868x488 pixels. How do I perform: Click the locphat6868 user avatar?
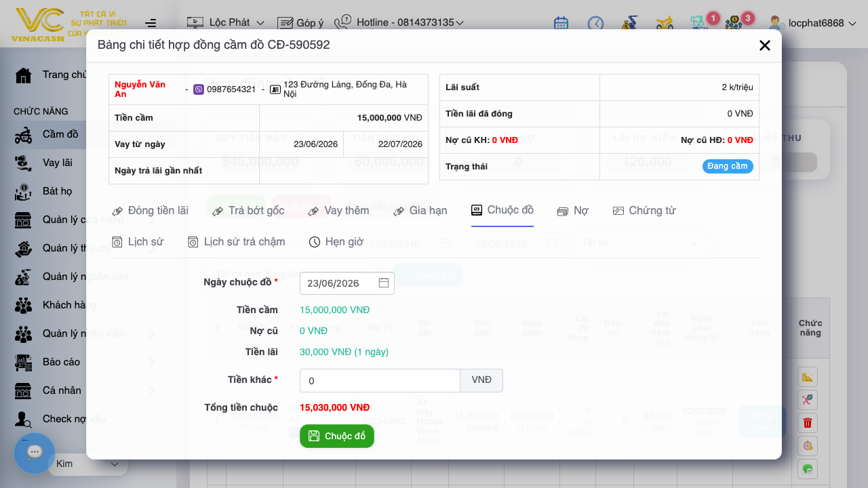tap(776, 23)
